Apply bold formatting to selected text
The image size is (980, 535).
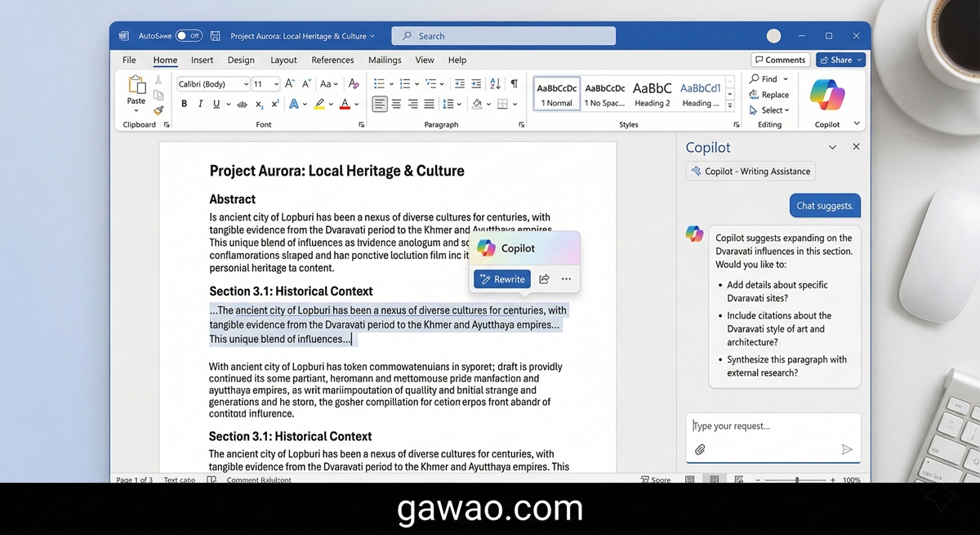(185, 104)
